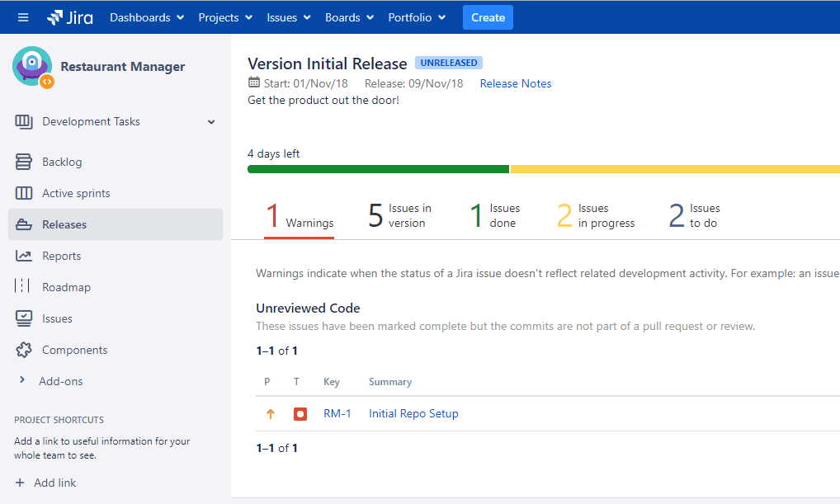Select Components in the sidebar
840x504 pixels.
(73, 349)
